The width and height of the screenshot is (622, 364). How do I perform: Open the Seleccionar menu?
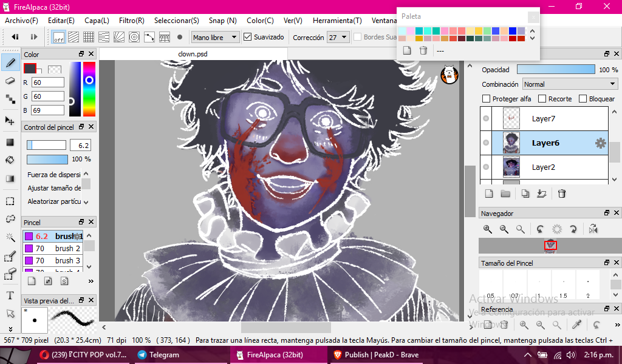(177, 21)
